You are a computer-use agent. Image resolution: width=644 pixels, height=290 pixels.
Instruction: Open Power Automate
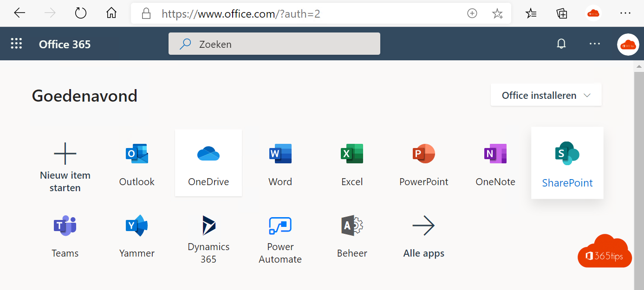click(x=280, y=234)
